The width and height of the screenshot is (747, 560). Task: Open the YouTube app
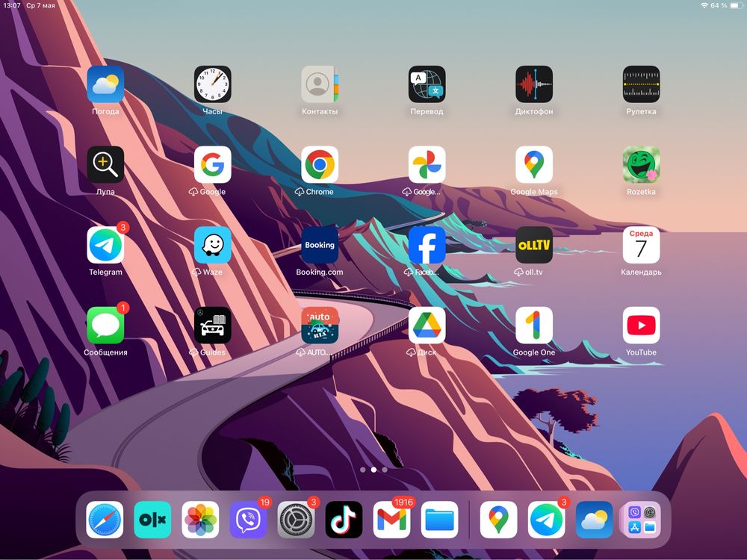641,326
